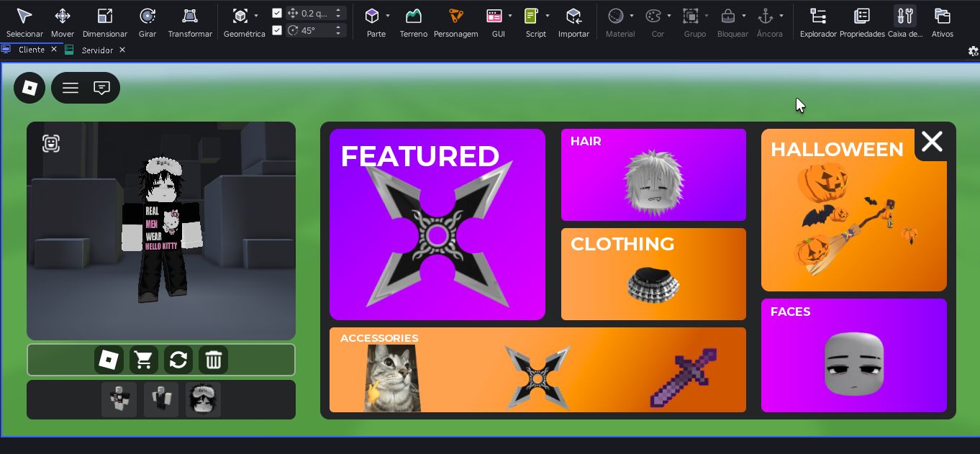
Task: Choose the Dimensionar scale tool
Action: (105, 22)
